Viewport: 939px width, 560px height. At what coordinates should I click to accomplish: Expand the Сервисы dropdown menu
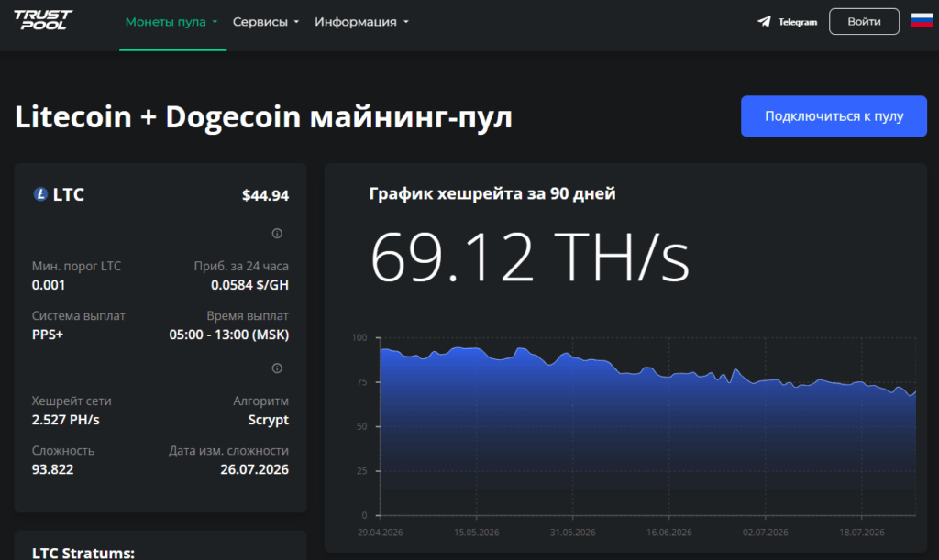click(265, 22)
